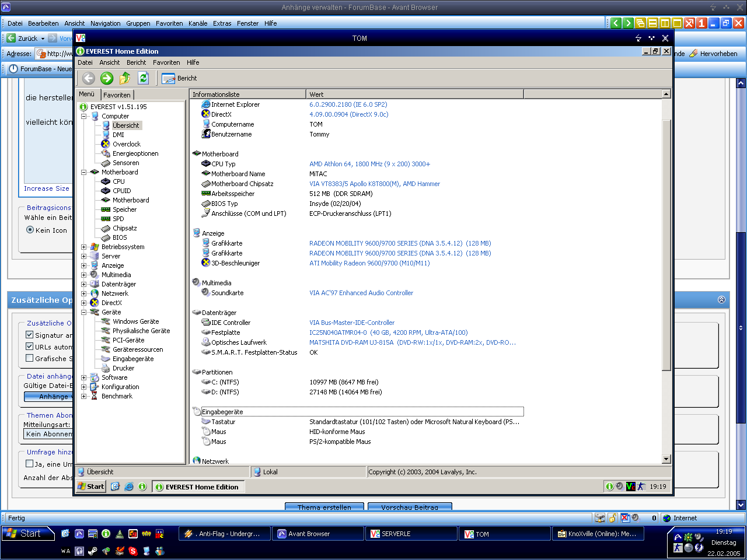Open EVEREST Bericht menu

[x=137, y=62]
